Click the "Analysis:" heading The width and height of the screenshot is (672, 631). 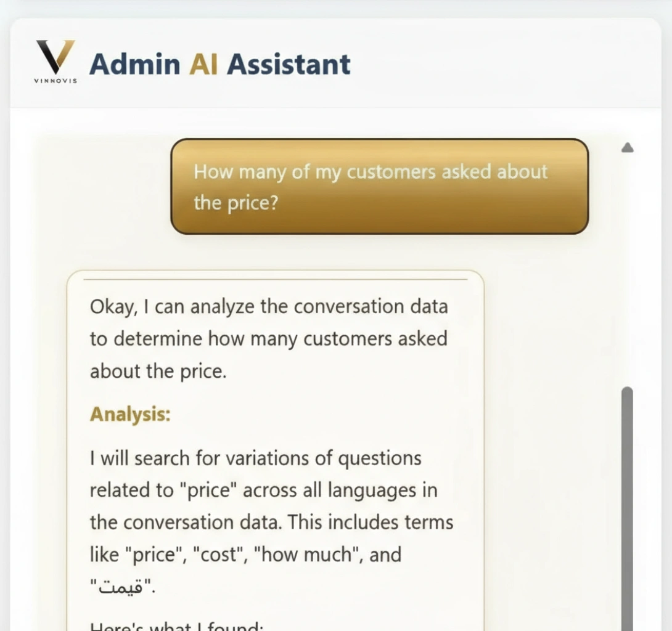(x=130, y=414)
